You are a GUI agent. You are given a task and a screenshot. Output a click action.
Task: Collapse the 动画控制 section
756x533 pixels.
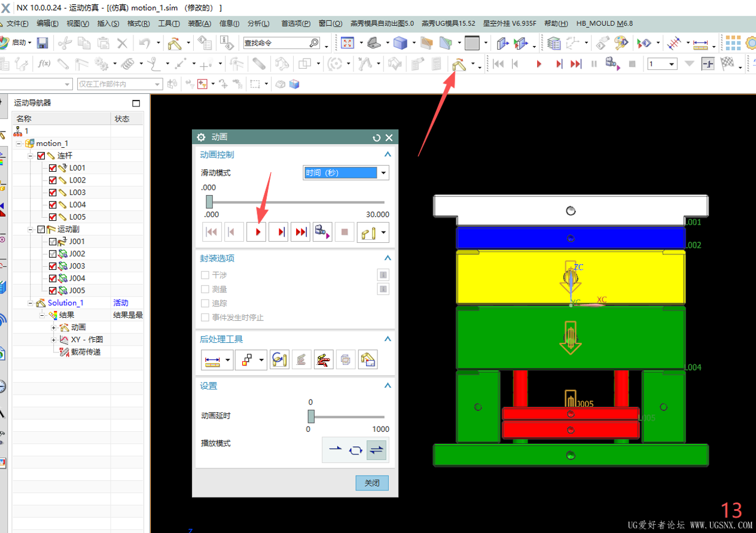click(388, 154)
